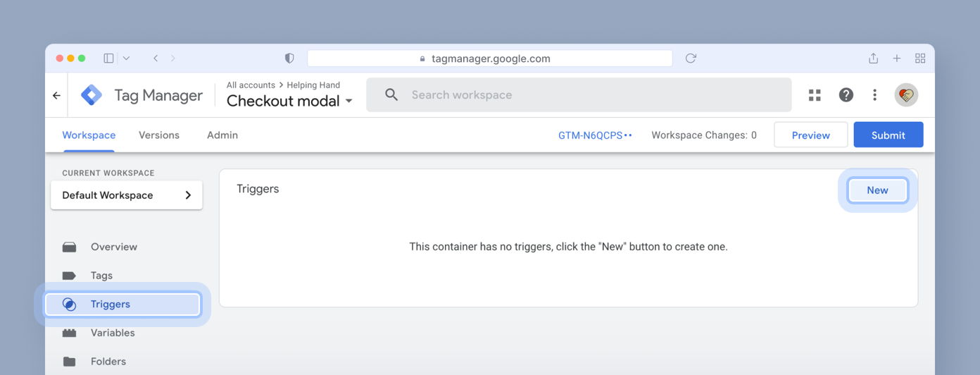The width and height of the screenshot is (980, 375).
Task: Click the Preview button
Action: (811, 135)
